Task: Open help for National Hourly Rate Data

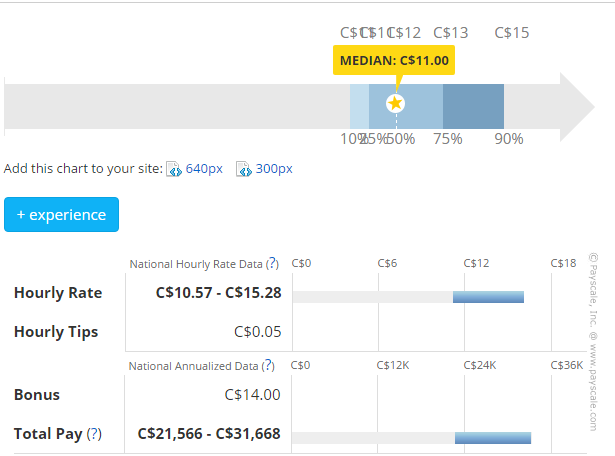Action: coord(272,264)
